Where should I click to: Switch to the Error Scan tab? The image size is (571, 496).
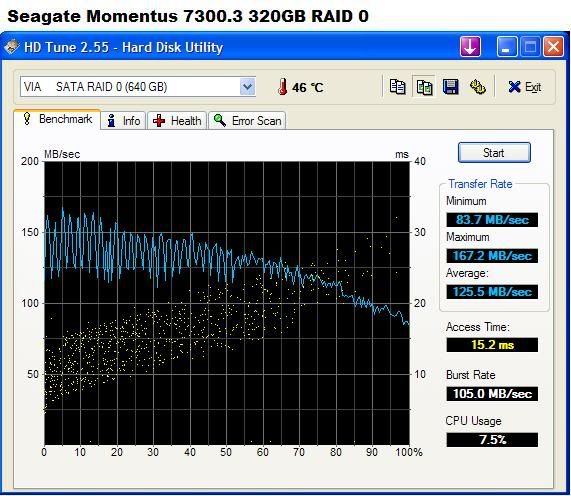247,121
